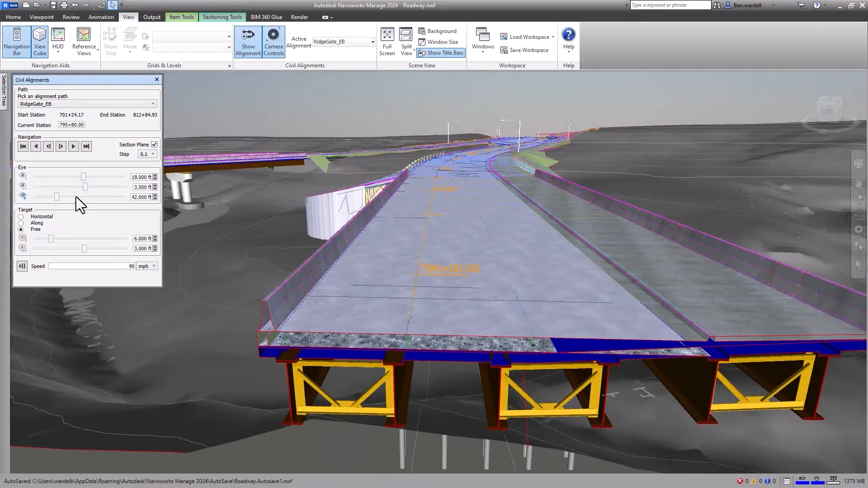
Task: Select the Along target radio button
Action: 21,222
